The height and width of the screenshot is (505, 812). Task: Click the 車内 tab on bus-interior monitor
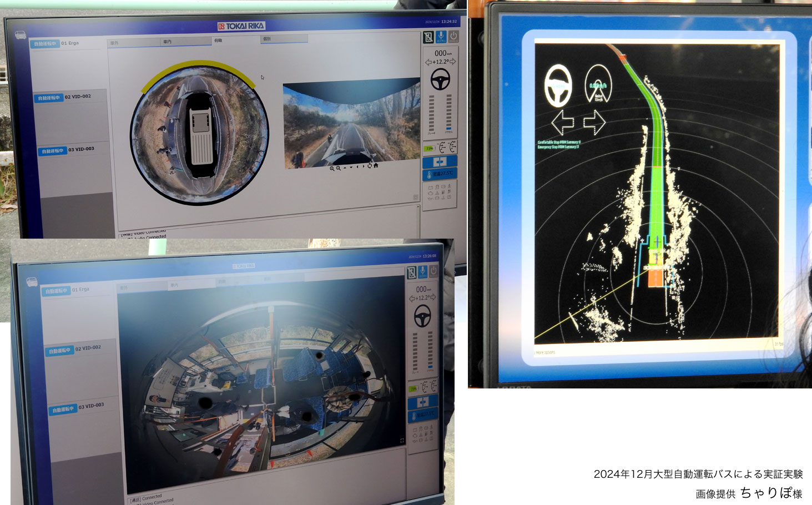click(191, 285)
